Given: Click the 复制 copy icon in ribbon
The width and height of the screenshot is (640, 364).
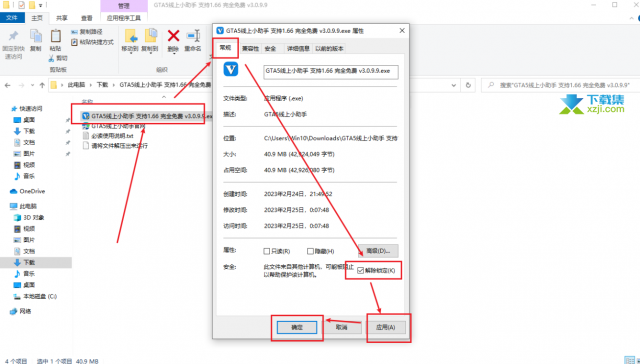Looking at the screenshot, I should (x=36, y=36).
